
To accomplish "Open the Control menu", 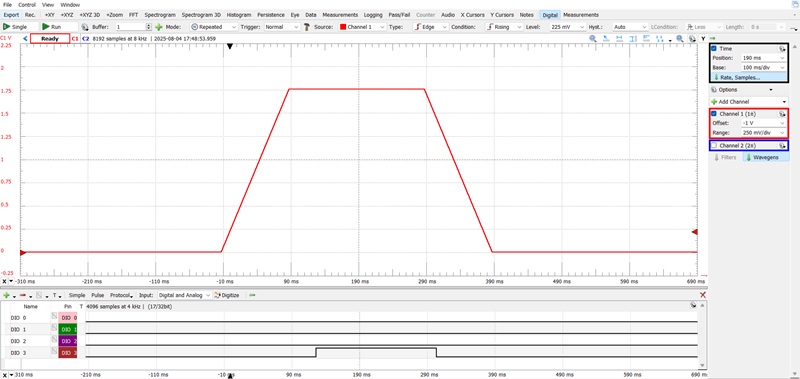I will (x=27, y=5).
